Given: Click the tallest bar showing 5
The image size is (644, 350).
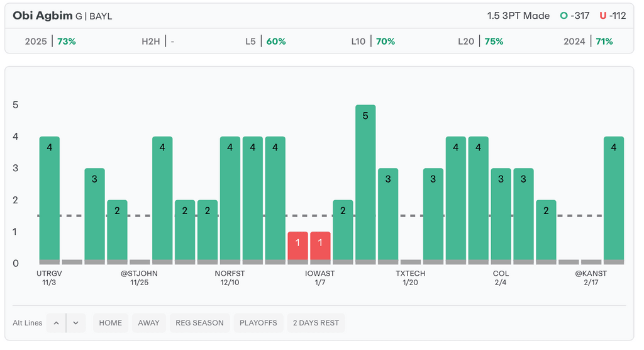Looking at the screenshot, I should coord(365,183).
